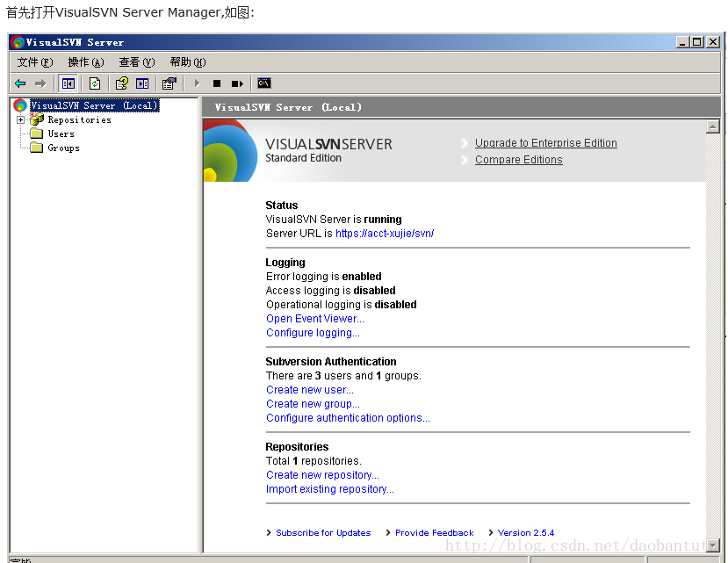Click Configure logging link
This screenshot has width=728, height=563.
[313, 333]
